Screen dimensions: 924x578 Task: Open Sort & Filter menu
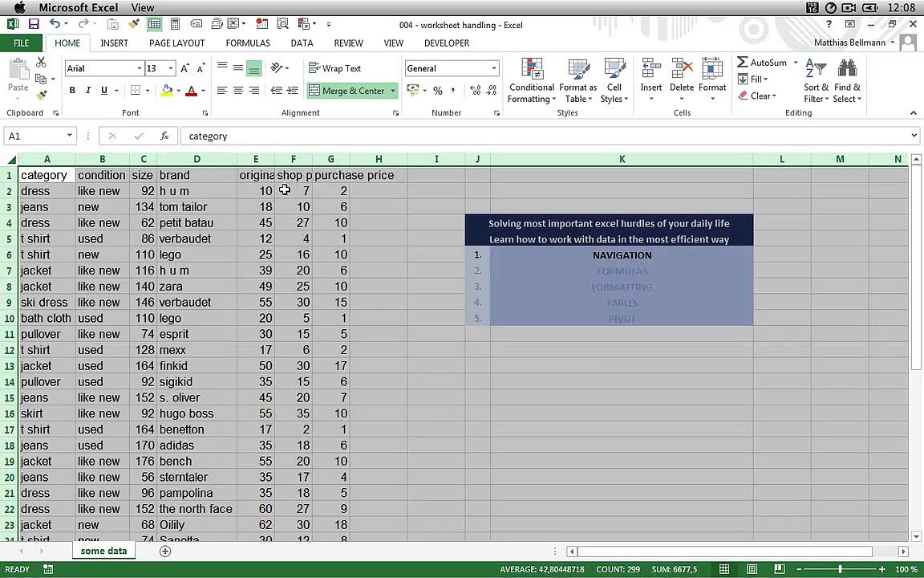pos(817,81)
